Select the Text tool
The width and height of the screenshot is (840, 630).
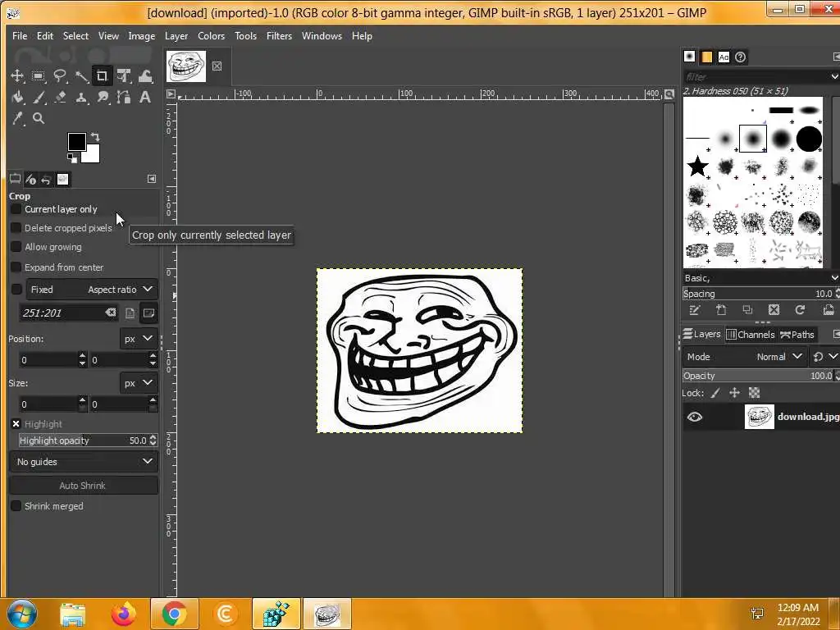pos(145,98)
